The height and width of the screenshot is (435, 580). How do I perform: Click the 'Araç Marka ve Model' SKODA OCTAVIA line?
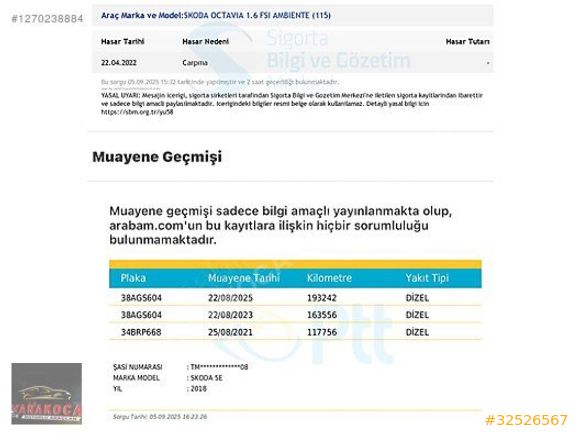216,16
